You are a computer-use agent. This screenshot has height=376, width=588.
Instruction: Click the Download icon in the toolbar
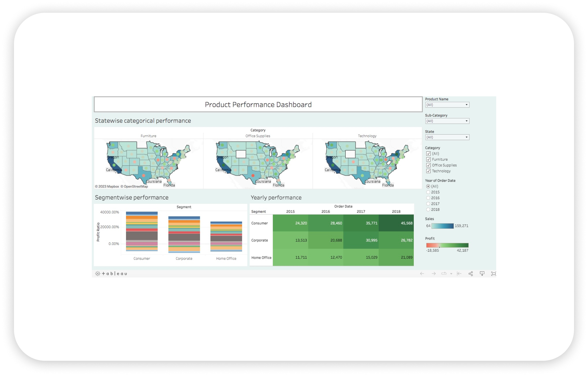[482, 273]
